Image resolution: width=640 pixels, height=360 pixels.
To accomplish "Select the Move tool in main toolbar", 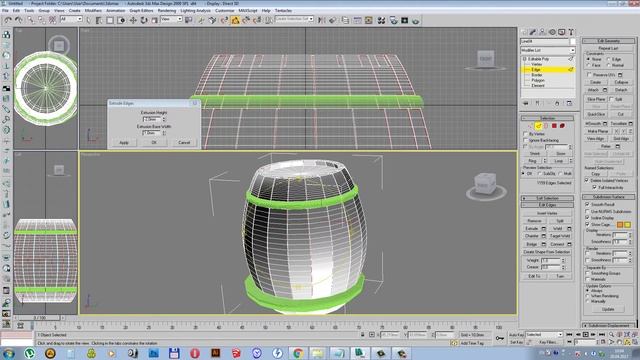I will click(133, 20).
